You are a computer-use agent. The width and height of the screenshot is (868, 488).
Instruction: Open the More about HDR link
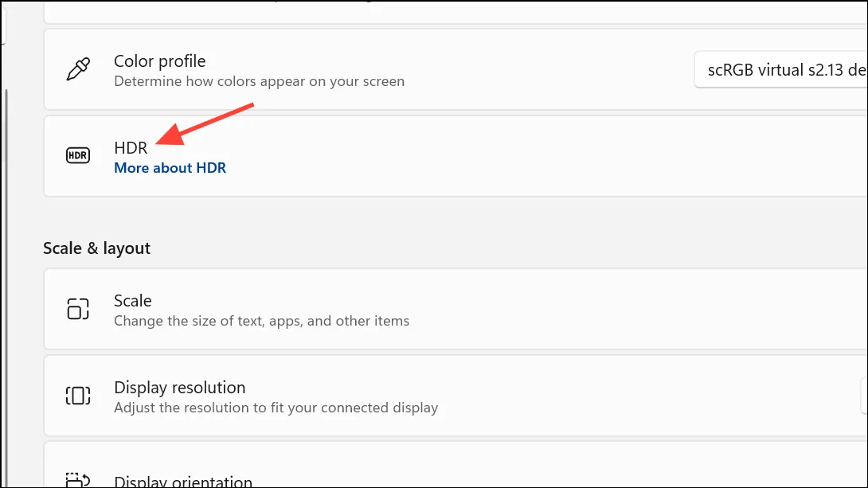tap(170, 168)
